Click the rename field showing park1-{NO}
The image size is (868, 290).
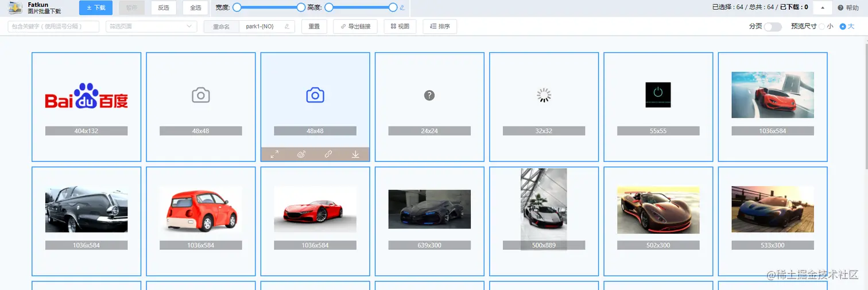coord(267,26)
